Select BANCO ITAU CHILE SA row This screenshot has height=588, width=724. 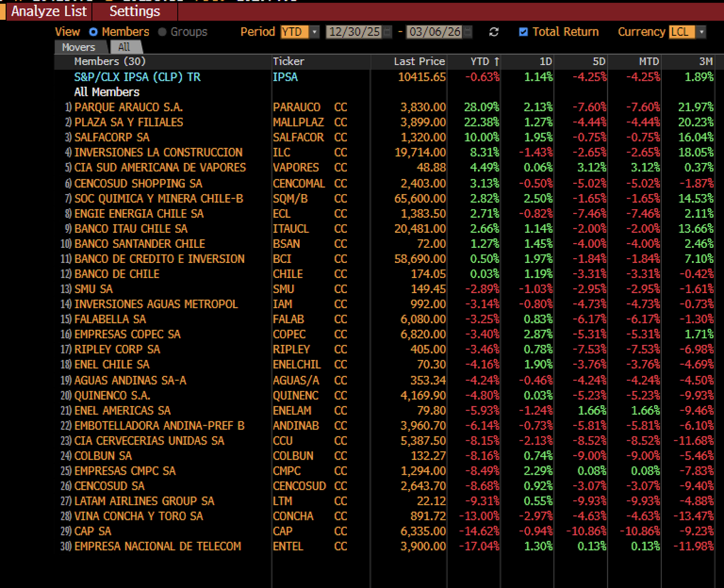(x=385, y=229)
